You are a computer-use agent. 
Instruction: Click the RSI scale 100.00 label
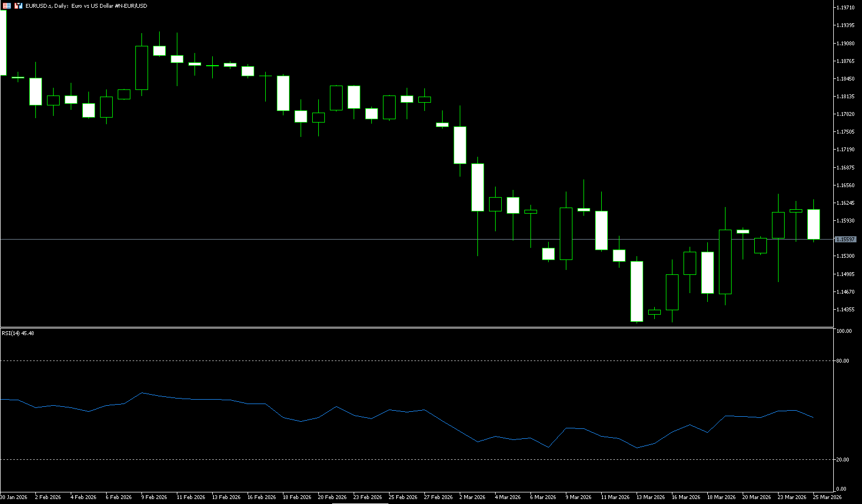tap(844, 331)
